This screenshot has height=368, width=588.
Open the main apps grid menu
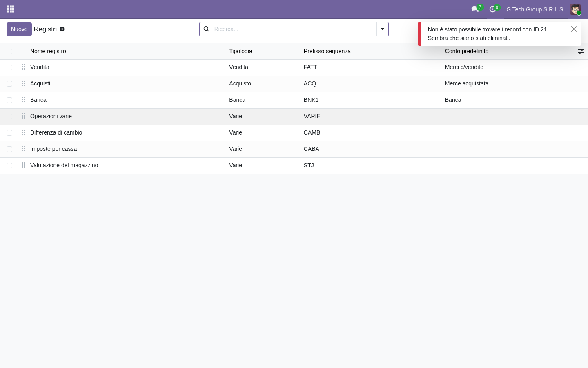click(11, 9)
